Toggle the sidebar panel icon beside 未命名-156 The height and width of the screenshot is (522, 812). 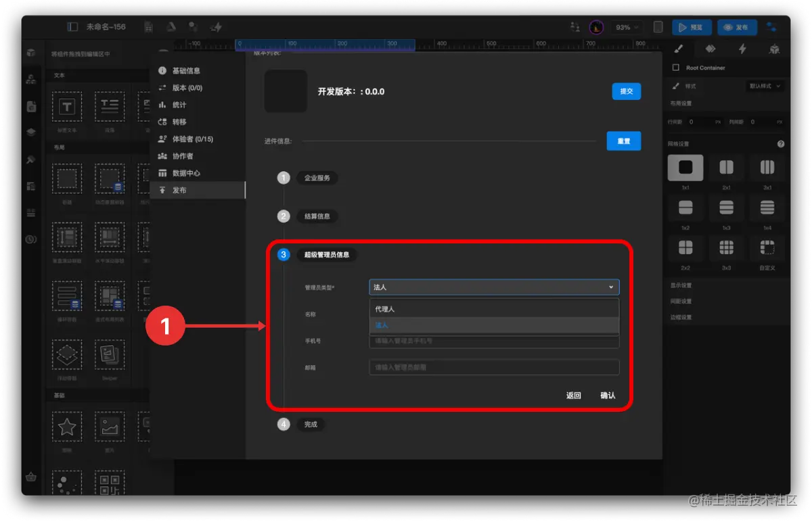[x=73, y=27]
